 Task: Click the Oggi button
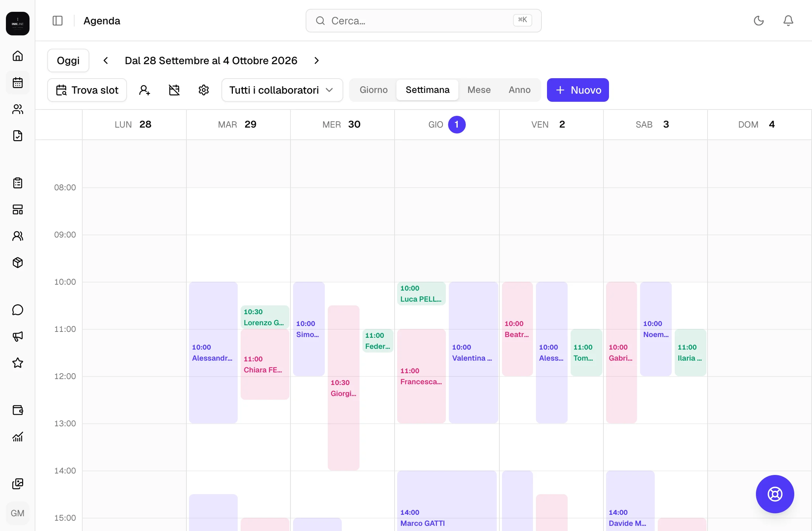(x=68, y=60)
